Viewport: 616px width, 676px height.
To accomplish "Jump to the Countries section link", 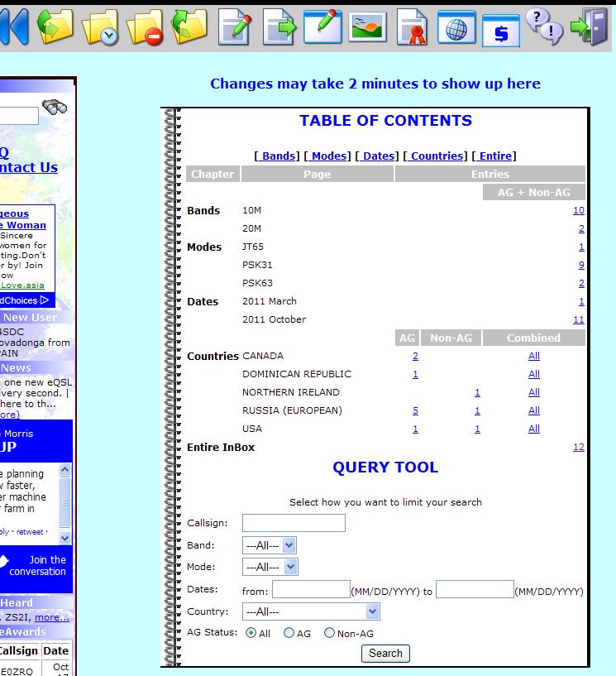I will 437,156.
